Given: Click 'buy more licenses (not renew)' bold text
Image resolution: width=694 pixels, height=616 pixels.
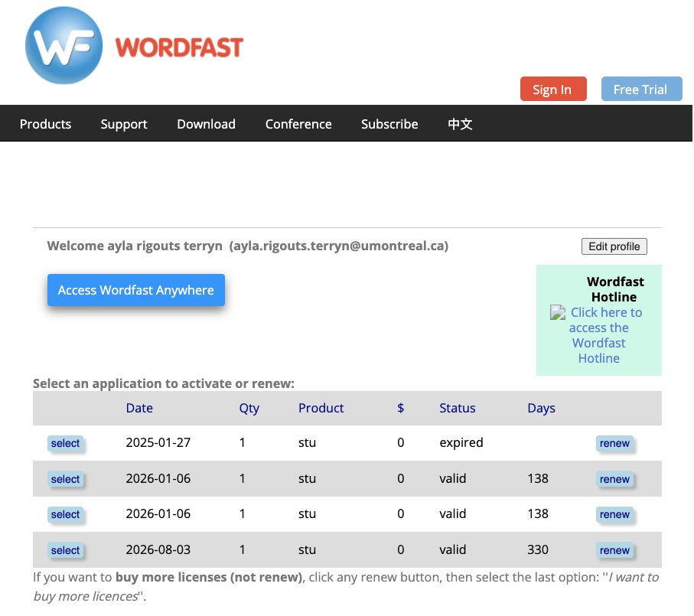Looking at the screenshot, I should click(x=209, y=577).
